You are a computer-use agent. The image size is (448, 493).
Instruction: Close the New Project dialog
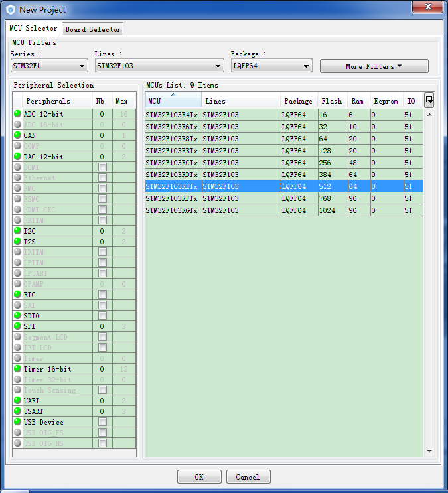click(x=428, y=7)
